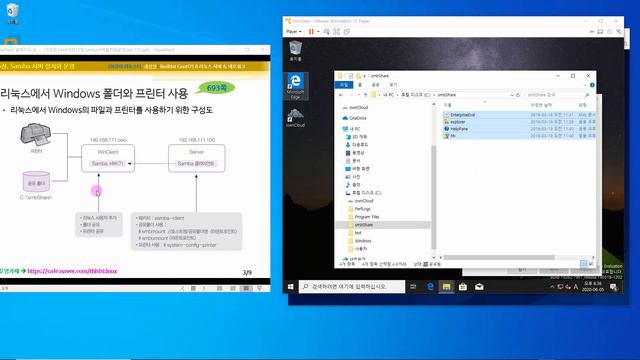This screenshot has height=360, width=640.
Task: Refresh the smbShare folder view
Action: pyautogui.click(x=518, y=95)
